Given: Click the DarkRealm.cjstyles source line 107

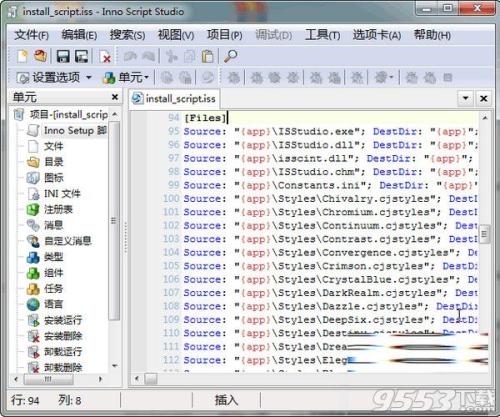Looking at the screenshot, I should (x=330, y=293).
